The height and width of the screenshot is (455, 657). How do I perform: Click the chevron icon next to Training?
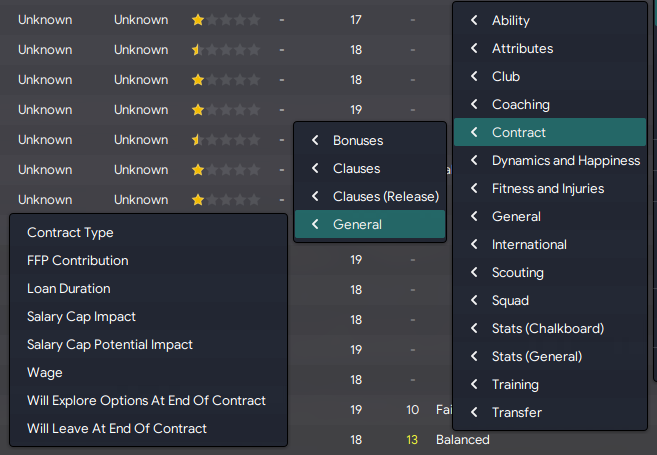(474, 384)
